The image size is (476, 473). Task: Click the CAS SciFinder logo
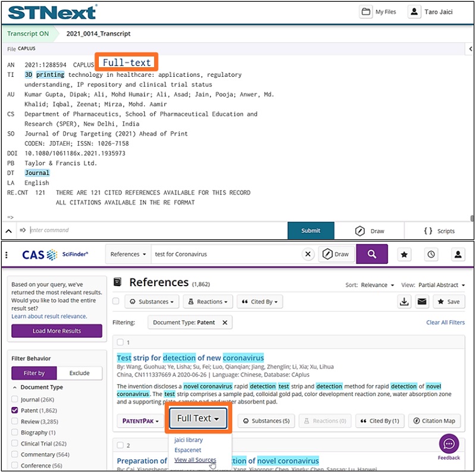point(55,255)
